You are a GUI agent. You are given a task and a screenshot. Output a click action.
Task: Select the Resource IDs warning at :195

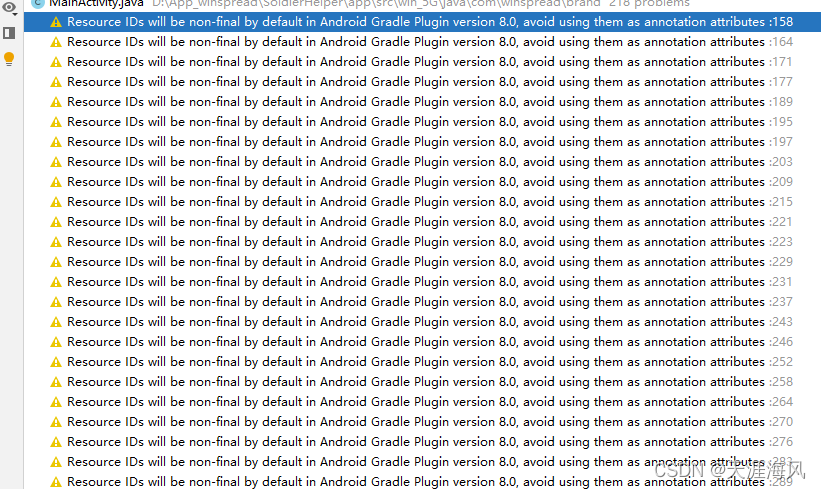tap(422, 122)
